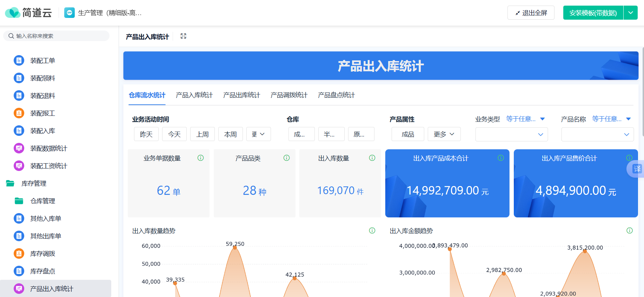644x297 pixels.
Task: Click 安装模板(带数据) button
Action: [x=593, y=13]
